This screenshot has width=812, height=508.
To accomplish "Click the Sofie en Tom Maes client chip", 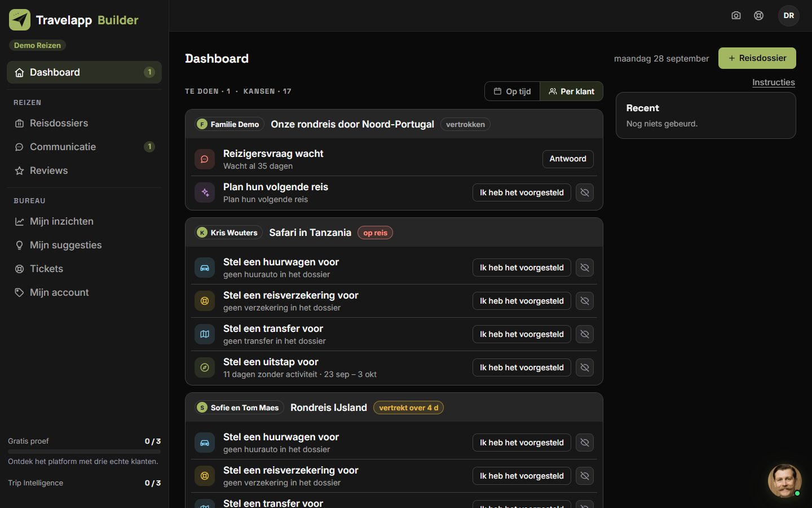I will coord(239,408).
